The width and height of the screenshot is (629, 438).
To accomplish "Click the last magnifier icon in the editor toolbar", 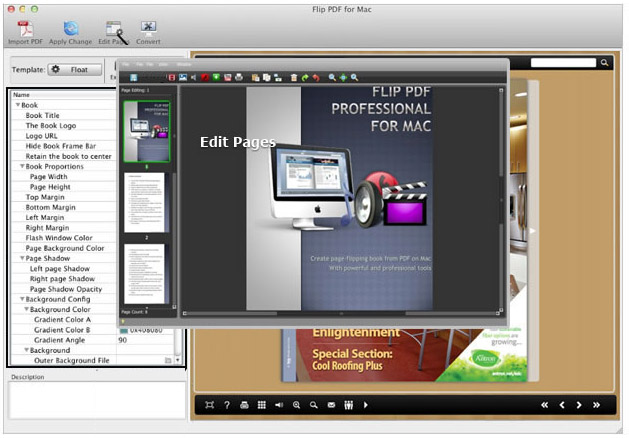I will point(354,77).
